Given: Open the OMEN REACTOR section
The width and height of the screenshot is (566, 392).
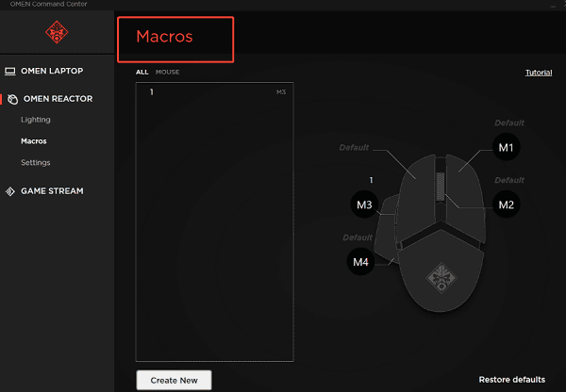Looking at the screenshot, I should pyautogui.click(x=57, y=99).
